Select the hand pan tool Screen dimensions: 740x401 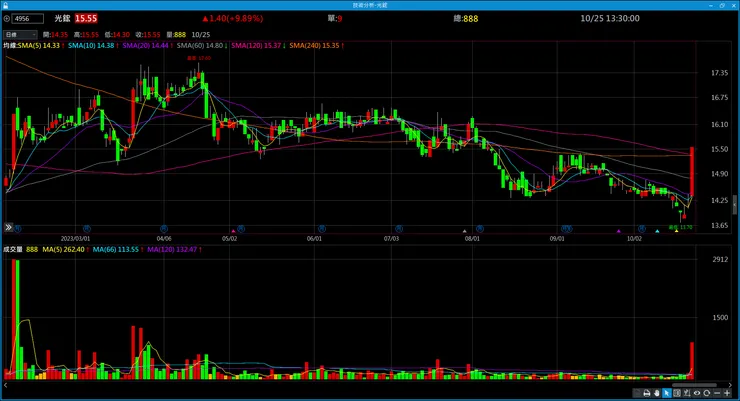(x=657, y=393)
